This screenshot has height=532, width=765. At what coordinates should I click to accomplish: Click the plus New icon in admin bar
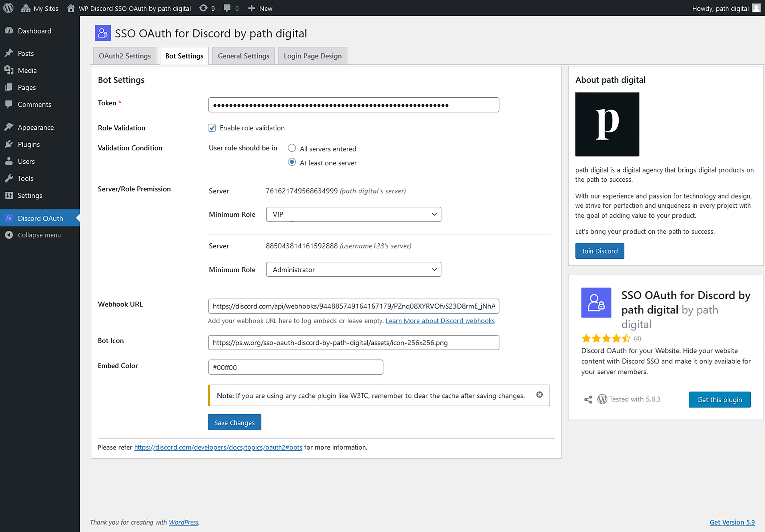pos(251,8)
